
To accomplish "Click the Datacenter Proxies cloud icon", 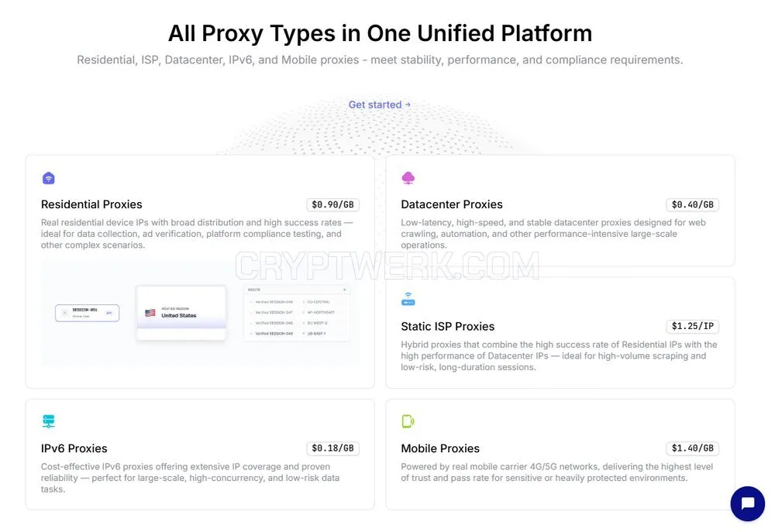I will click(x=408, y=178).
